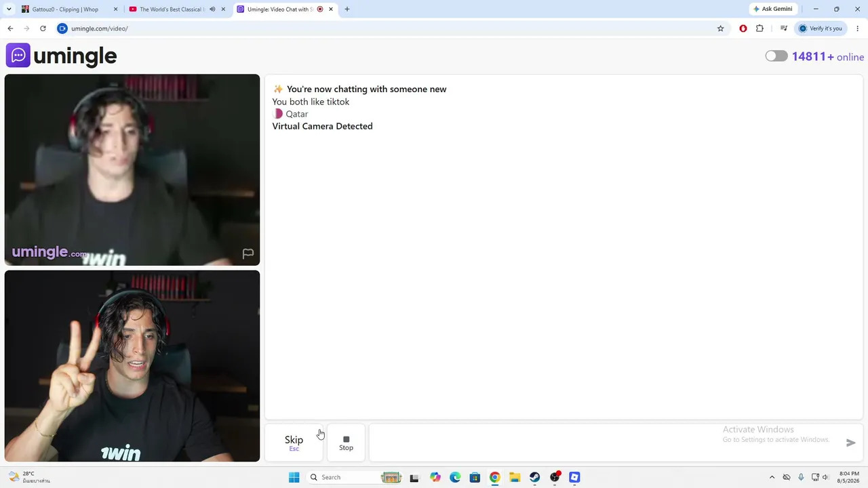Click the Ask Gemini button

tap(772, 9)
